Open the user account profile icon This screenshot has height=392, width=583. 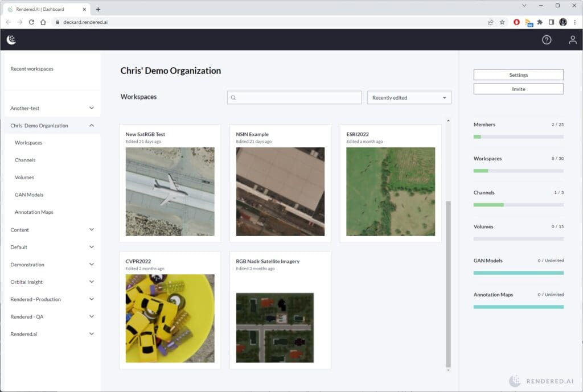(x=573, y=40)
